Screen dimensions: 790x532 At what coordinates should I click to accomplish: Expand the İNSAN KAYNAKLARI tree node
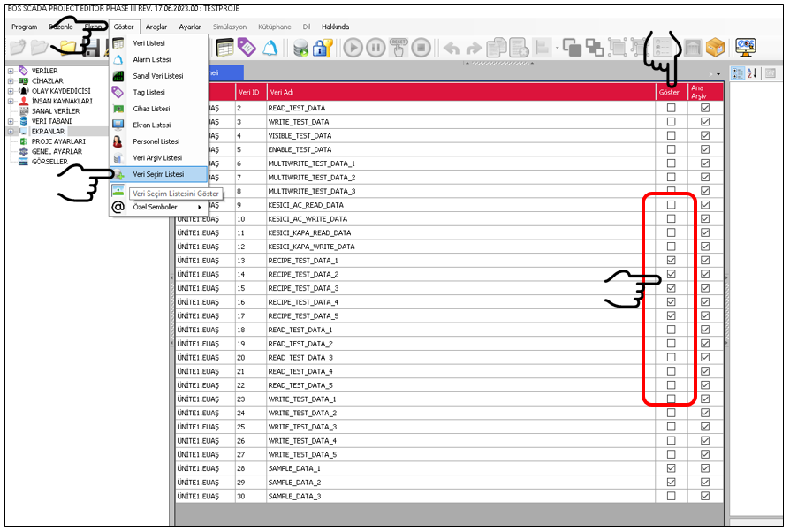click(x=11, y=102)
